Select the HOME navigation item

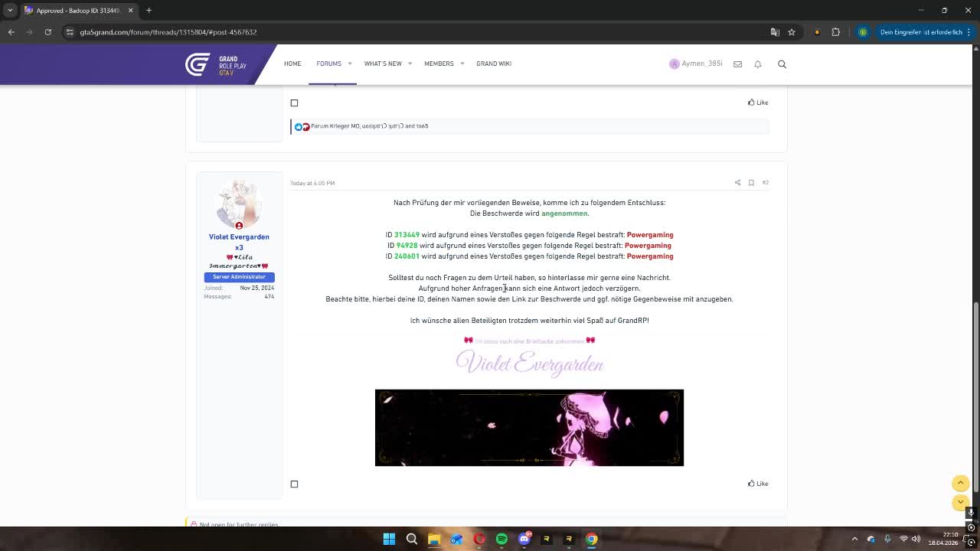[292, 64]
